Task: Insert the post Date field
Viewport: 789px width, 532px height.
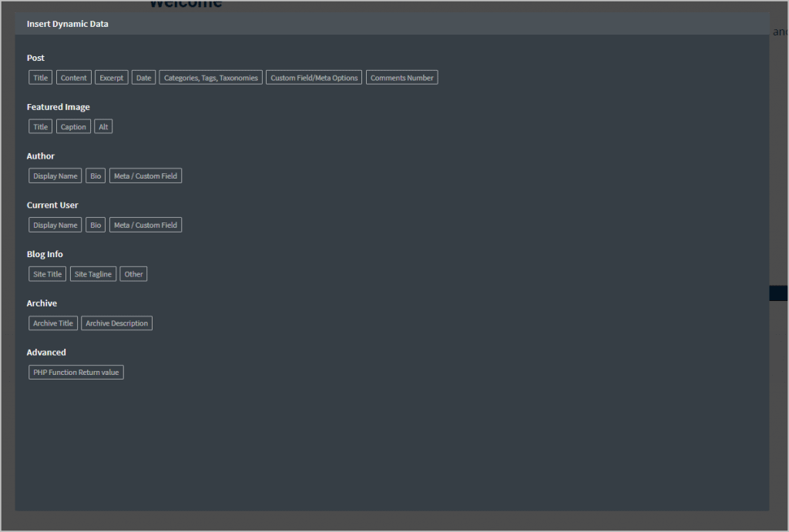Action: point(143,77)
